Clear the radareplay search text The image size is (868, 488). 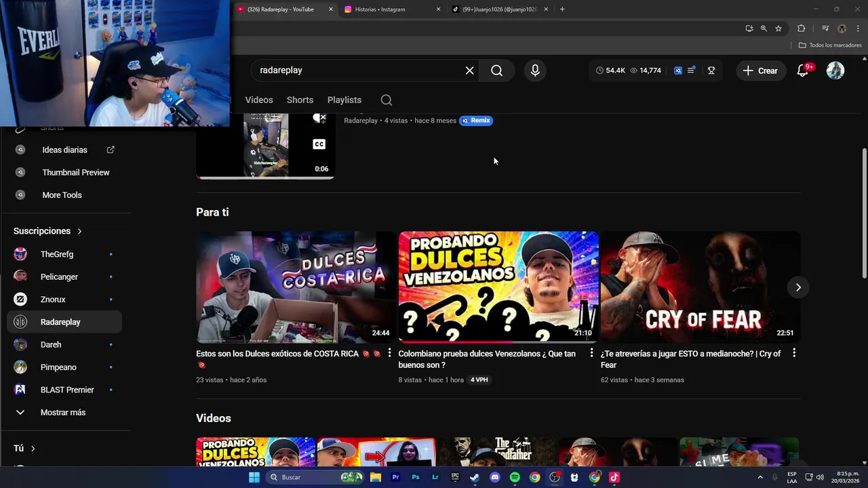469,70
